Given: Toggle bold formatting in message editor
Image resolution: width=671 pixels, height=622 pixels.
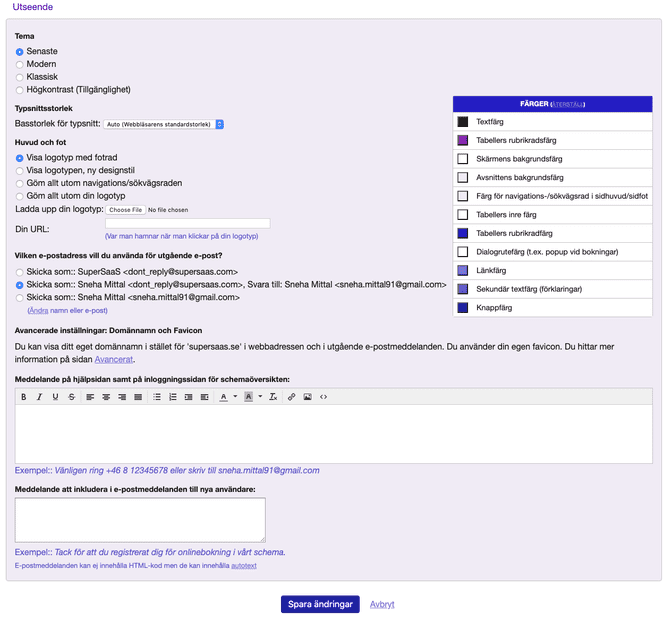Looking at the screenshot, I should [x=24, y=397].
